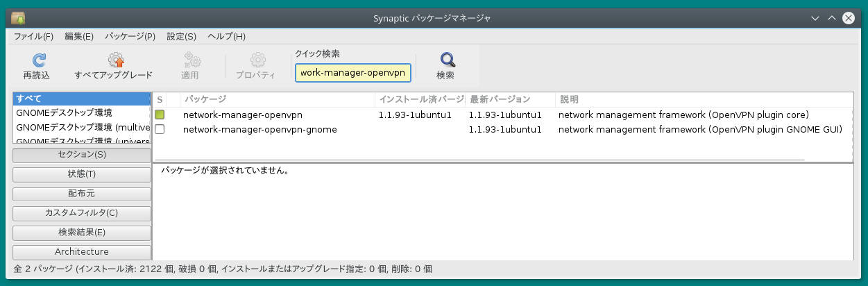Sort by 最新バージョン column header
This screenshot has width=868, height=286.
point(510,99)
